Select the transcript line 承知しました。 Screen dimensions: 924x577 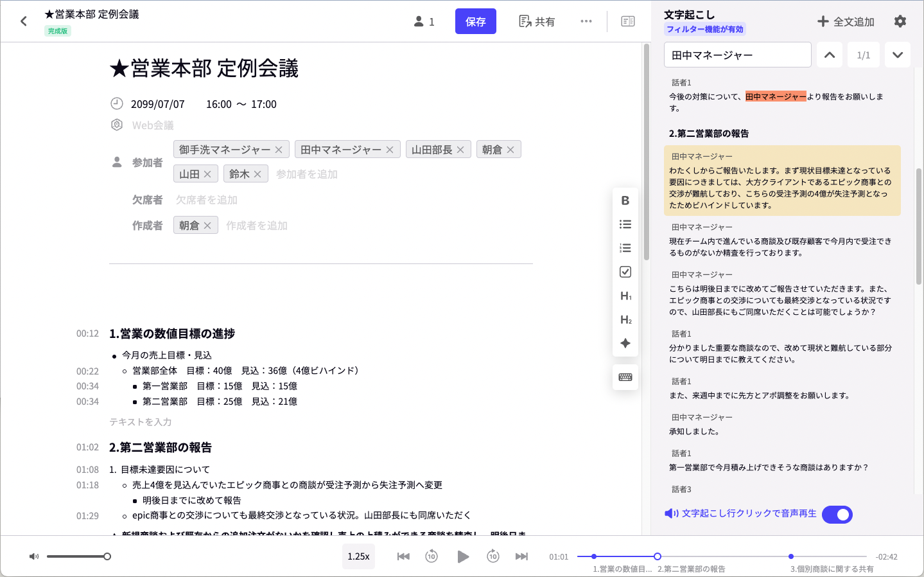tap(695, 432)
